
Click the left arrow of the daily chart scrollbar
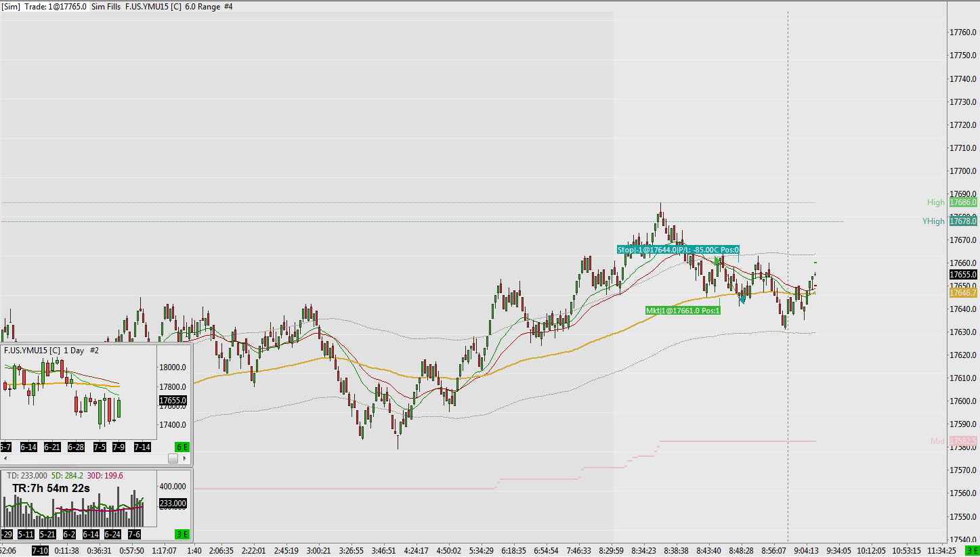pyautogui.click(x=6, y=459)
